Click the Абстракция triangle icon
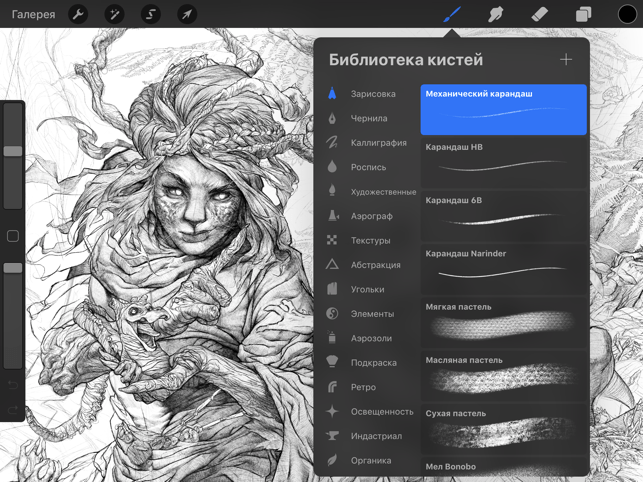Viewport: 643px width, 482px height. point(332,264)
